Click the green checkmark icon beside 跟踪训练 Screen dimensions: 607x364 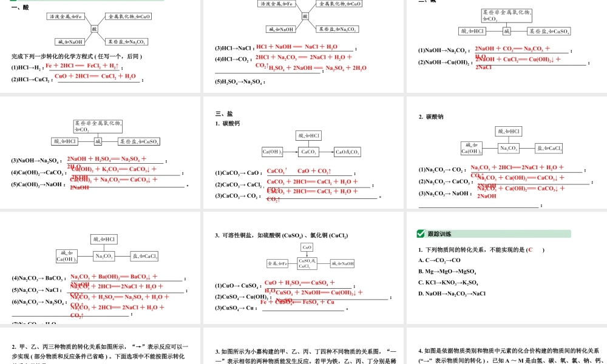[422, 234]
